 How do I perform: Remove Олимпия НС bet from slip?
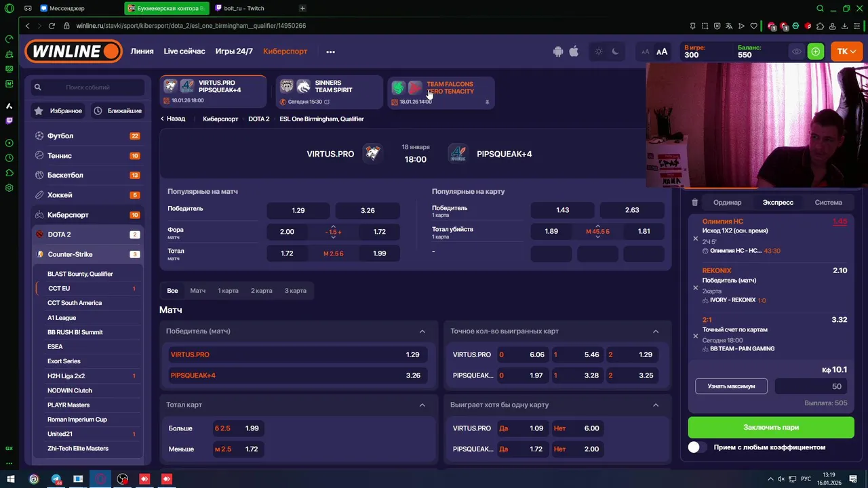695,239
